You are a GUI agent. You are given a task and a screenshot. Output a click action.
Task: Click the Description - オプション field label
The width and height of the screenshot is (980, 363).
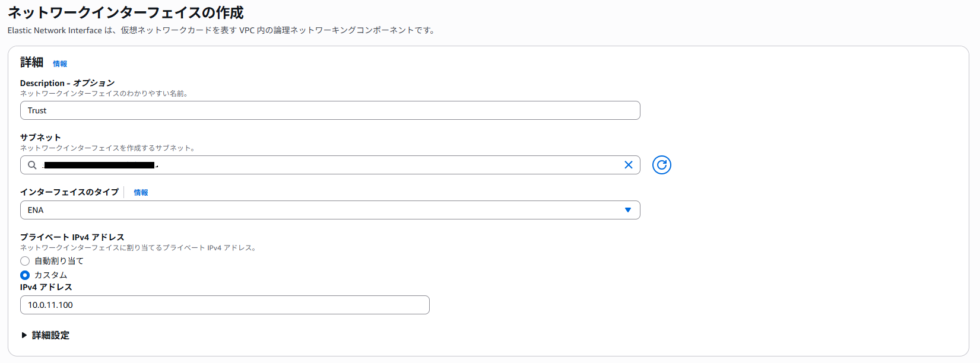pyautogui.click(x=67, y=83)
